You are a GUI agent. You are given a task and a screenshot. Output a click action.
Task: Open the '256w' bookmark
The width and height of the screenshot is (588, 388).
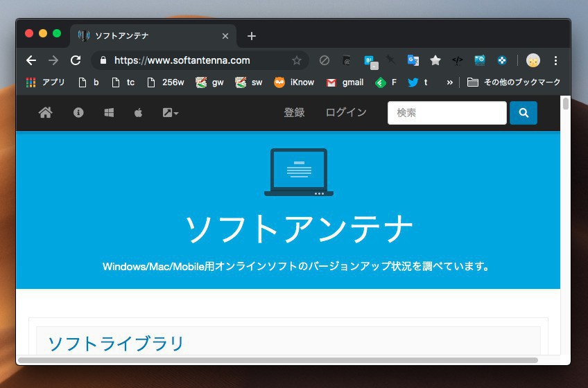[x=165, y=82]
